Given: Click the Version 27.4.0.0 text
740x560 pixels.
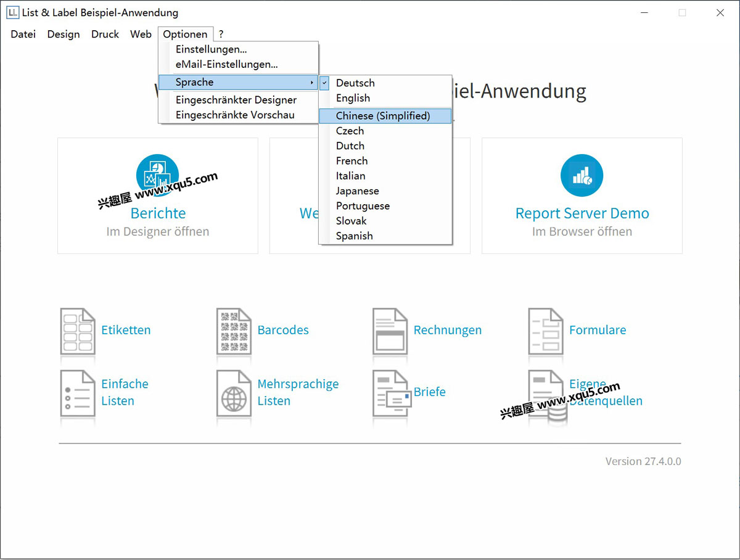Looking at the screenshot, I should (643, 461).
